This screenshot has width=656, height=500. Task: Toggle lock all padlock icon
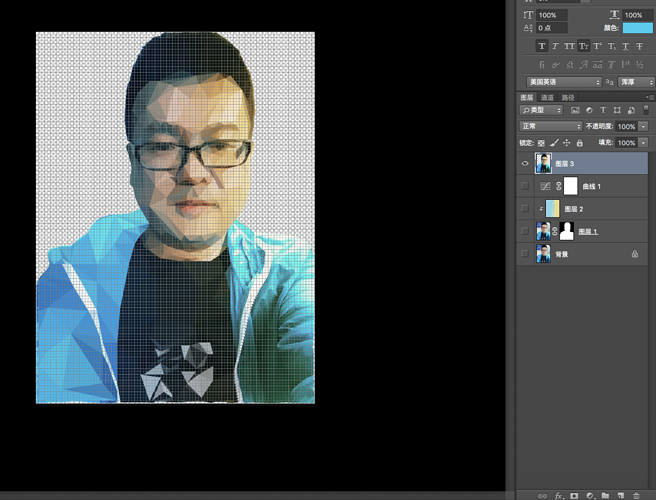579,143
